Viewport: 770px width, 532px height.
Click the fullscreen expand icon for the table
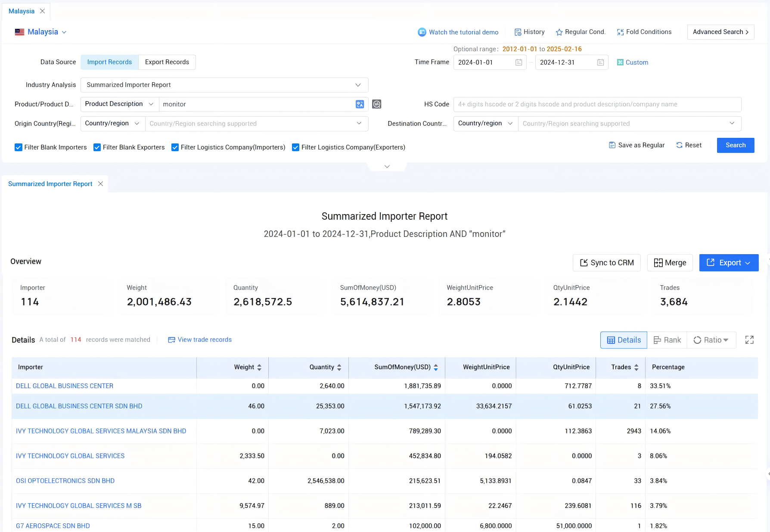(x=749, y=340)
